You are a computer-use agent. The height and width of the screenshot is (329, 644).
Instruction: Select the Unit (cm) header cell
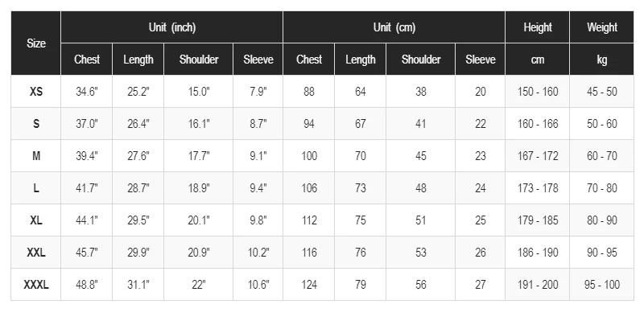394,27
